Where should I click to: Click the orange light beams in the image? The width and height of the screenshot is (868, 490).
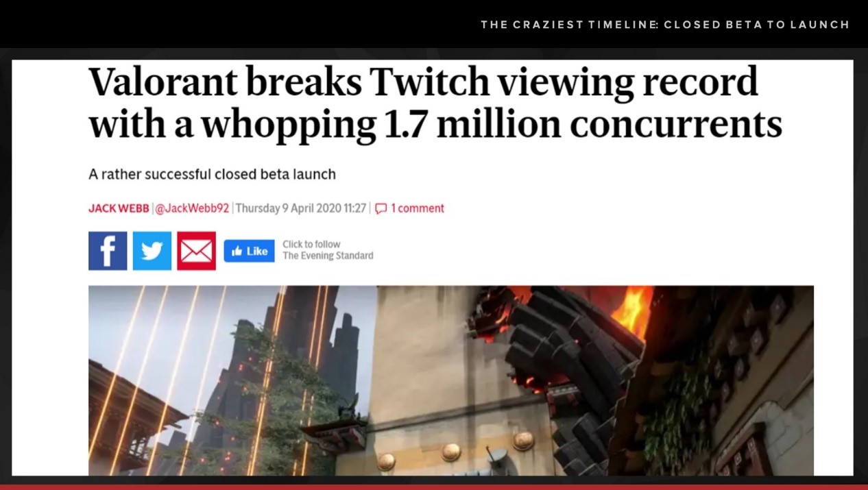(158, 377)
